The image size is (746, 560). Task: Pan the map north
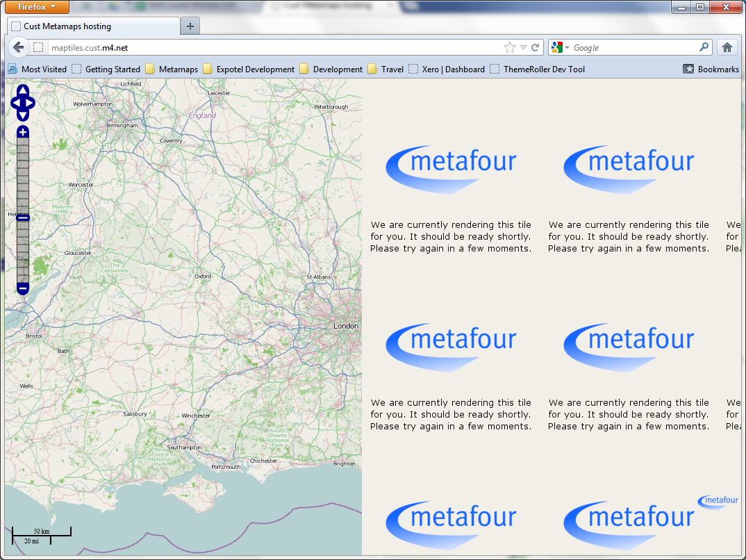click(23, 90)
